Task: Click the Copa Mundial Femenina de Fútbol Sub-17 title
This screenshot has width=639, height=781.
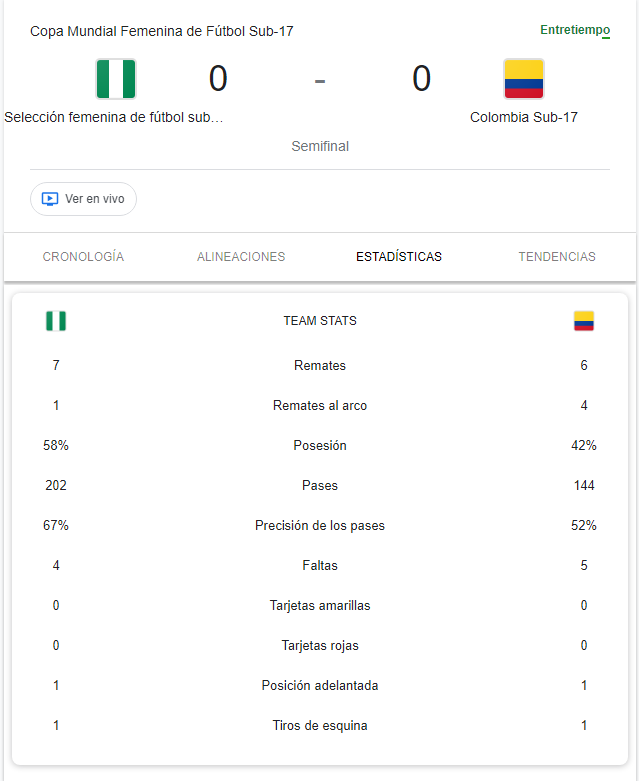Action: [x=162, y=31]
